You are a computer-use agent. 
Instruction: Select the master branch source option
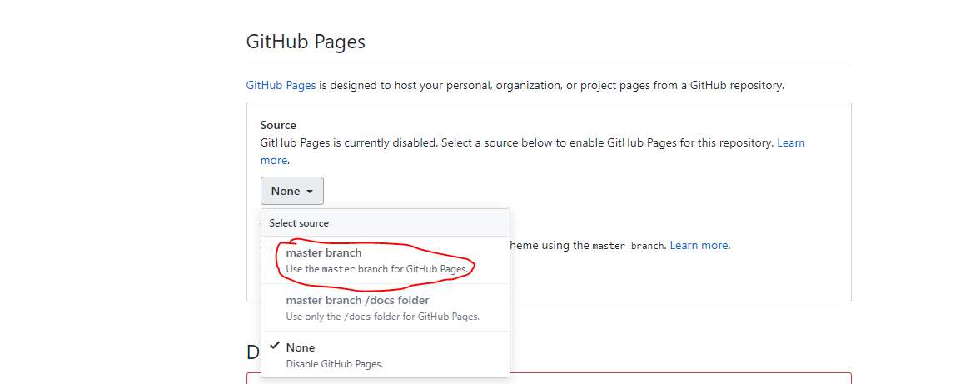[x=385, y=260]
